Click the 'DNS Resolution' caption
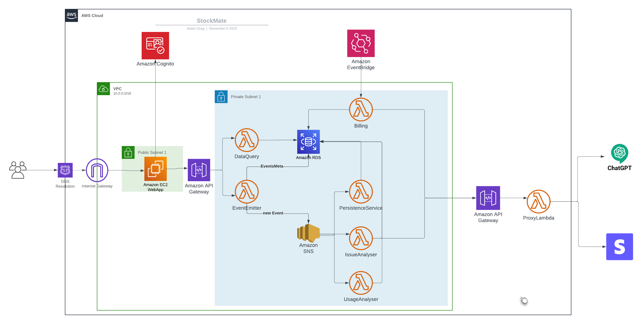Screen dimensions: 644x324 (65, 184)
